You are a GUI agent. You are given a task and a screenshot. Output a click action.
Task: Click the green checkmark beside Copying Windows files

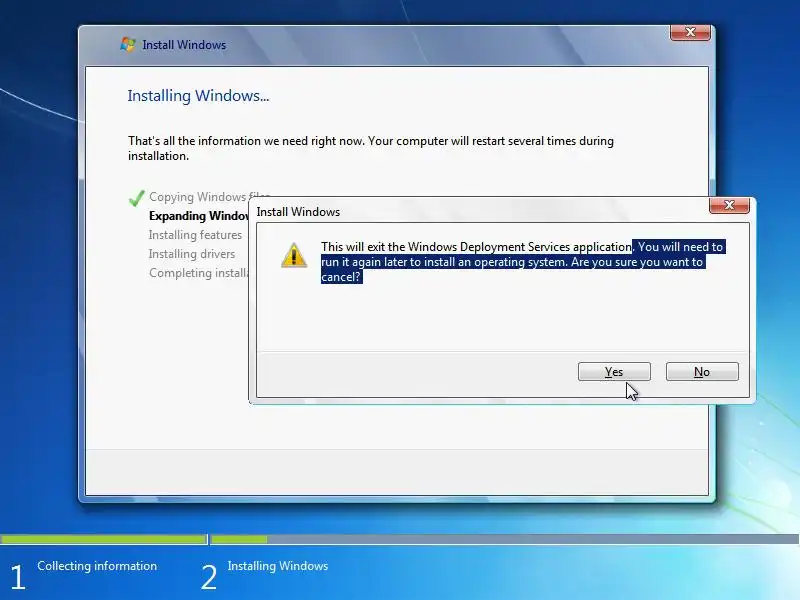pos(136,197)
